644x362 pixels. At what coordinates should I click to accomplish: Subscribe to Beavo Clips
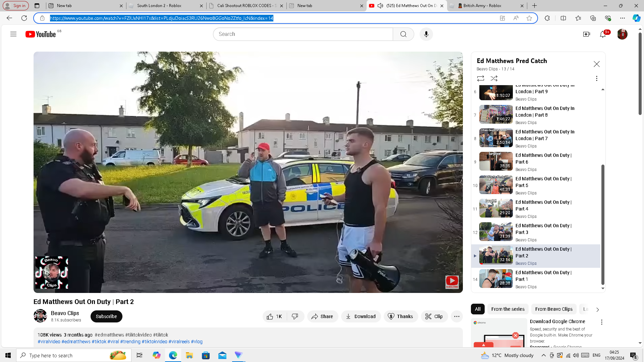click(106, 316)
